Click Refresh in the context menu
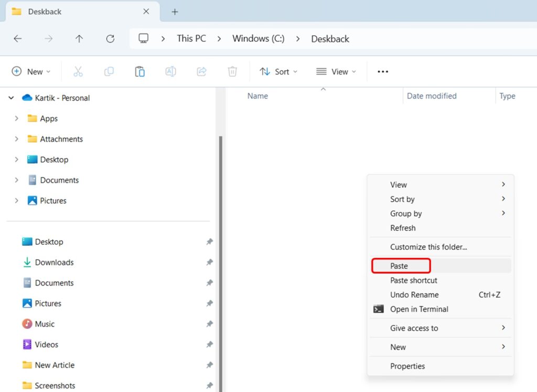 pyautogui.click(x=441, y=227)
